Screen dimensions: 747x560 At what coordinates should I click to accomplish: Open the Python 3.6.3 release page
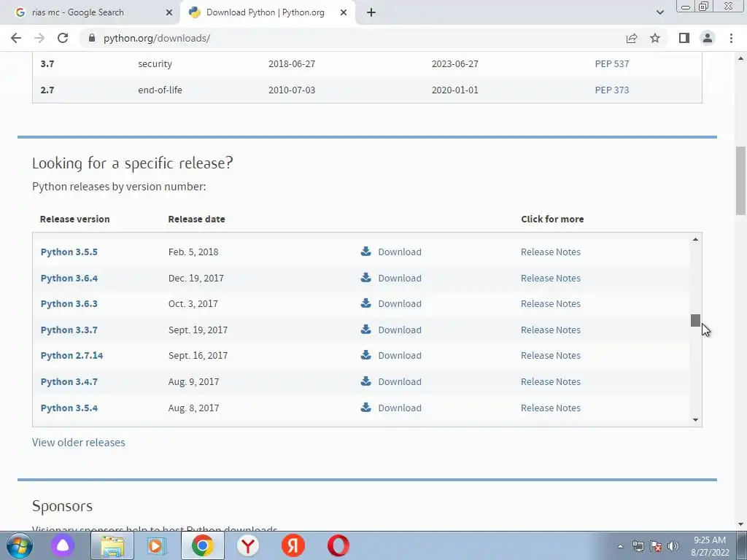69,304
